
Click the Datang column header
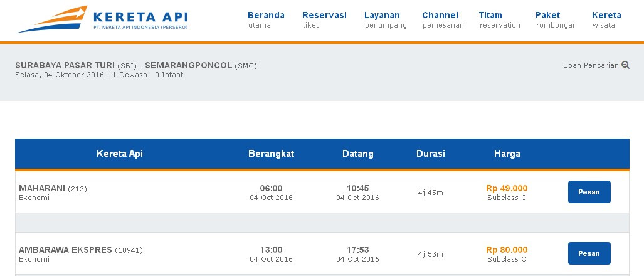point(357,154)
